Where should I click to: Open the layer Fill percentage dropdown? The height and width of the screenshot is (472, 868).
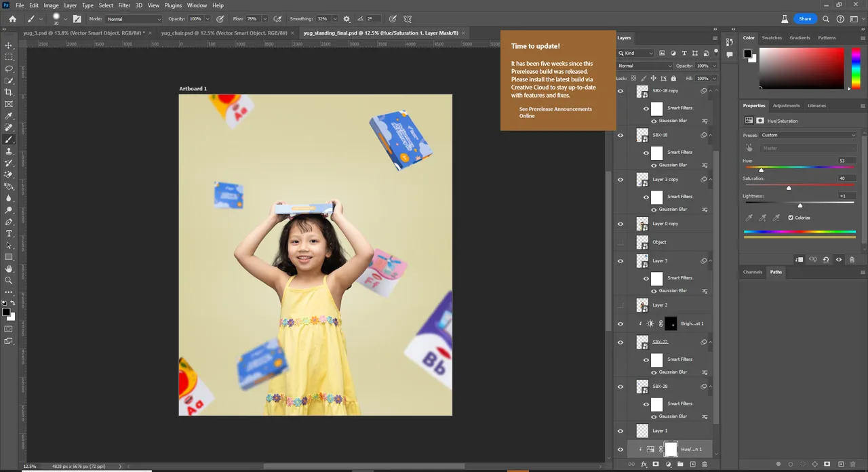[x=713, y=78]
